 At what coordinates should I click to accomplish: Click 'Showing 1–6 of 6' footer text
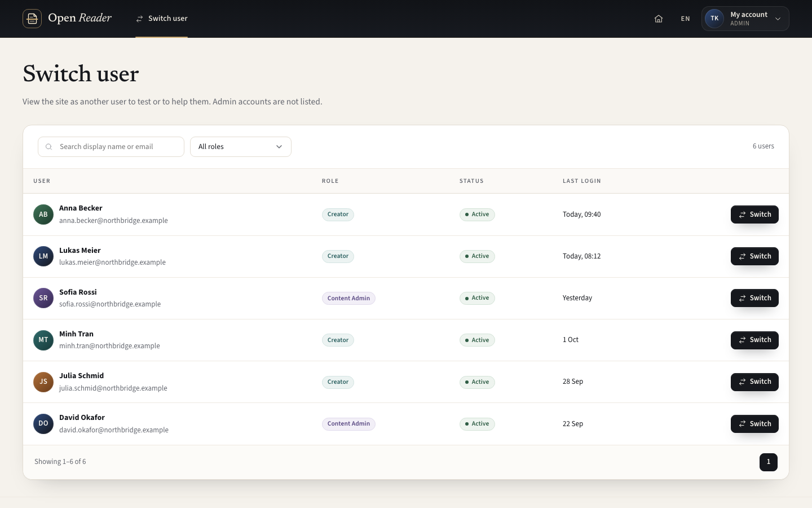(60, 462)
